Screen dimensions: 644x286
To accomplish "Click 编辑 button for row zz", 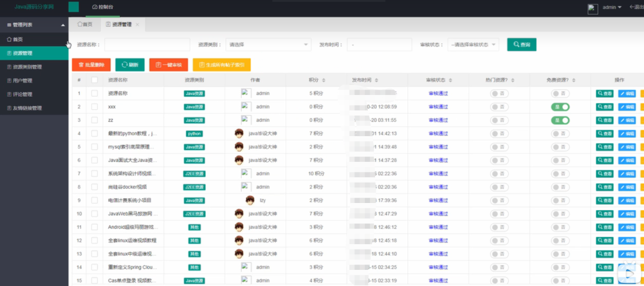I will tap(627, 120).
